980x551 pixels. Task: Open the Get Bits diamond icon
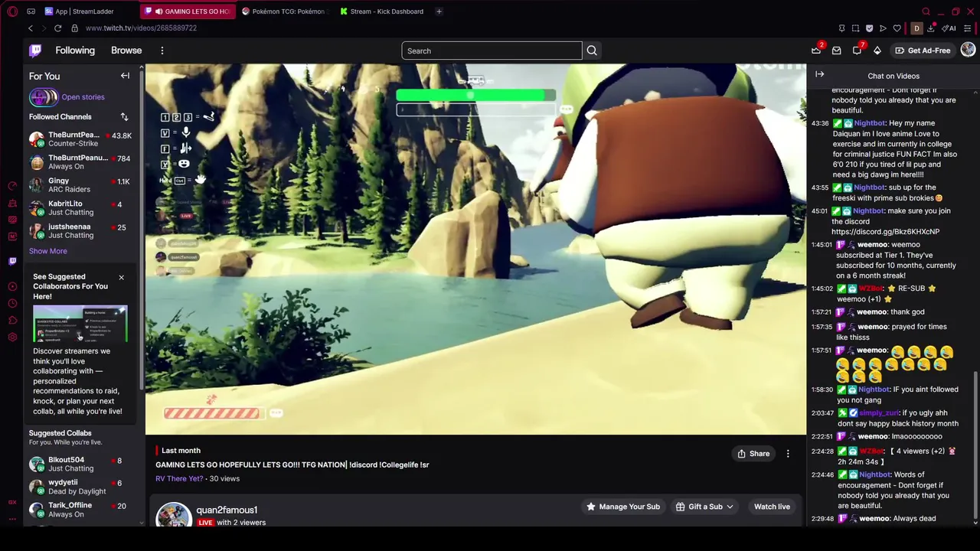877,51
